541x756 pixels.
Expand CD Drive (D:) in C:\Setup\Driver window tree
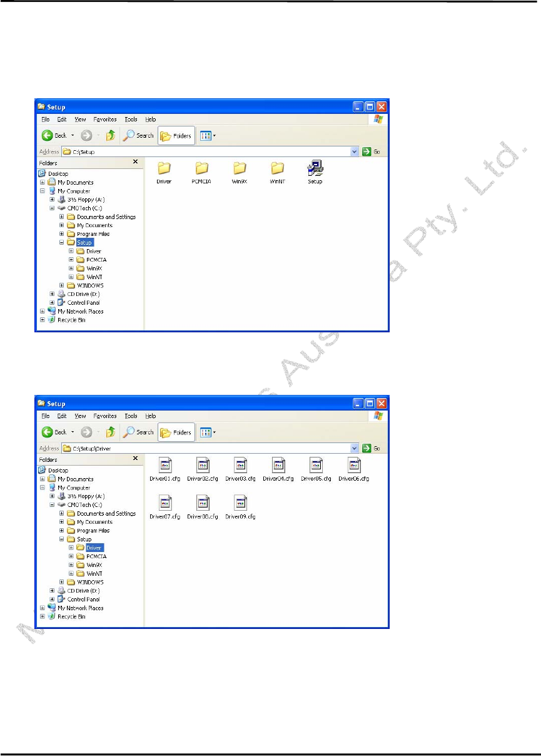52,590
